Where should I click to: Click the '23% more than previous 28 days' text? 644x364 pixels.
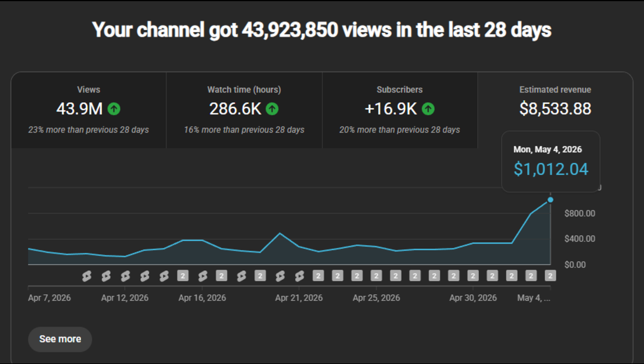88,130
